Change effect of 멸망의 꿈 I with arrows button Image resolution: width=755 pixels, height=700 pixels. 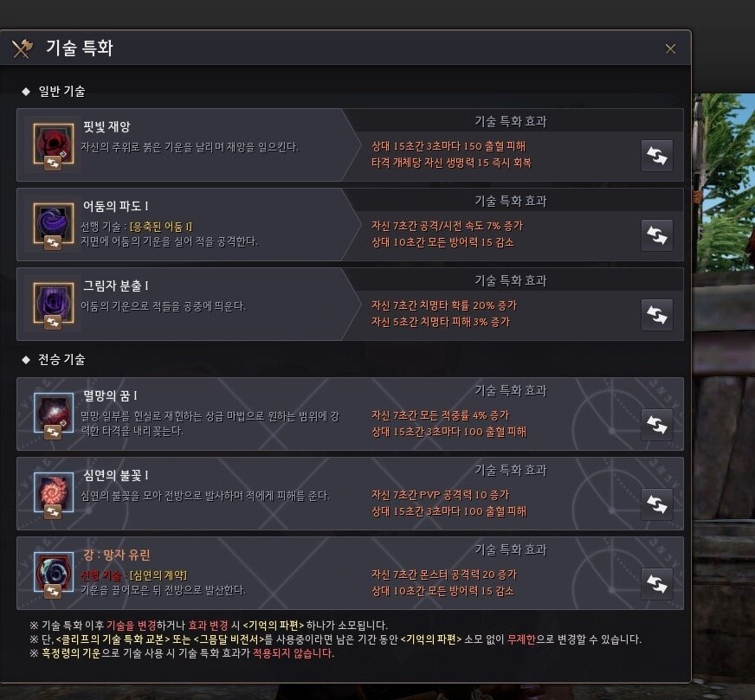click(x=657, y=425)
